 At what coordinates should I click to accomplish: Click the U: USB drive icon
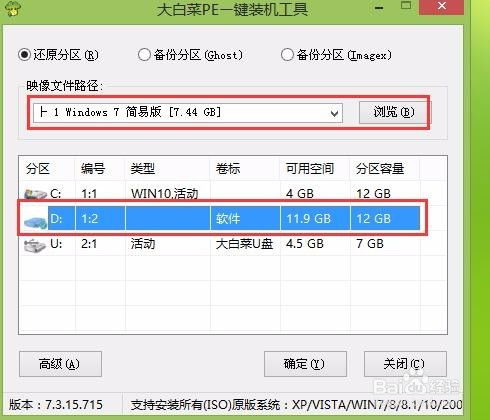[35, 246]
